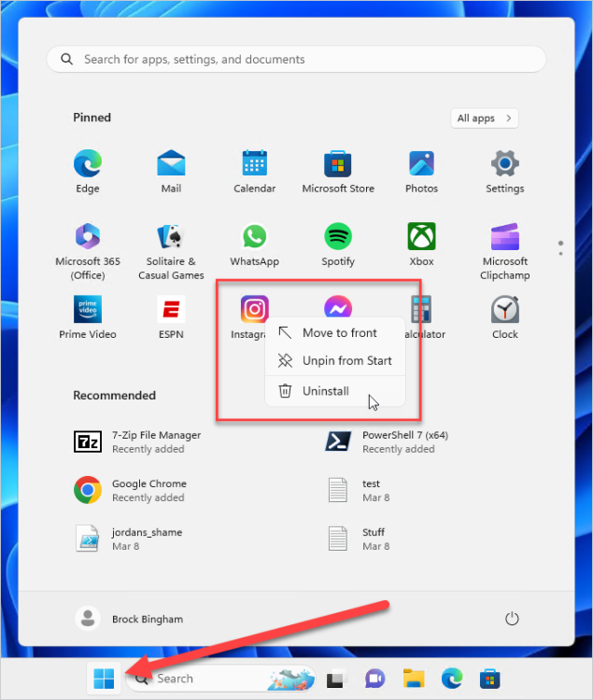Launch the Clock app
Viewport: 593px width, 700px height.
505,317
